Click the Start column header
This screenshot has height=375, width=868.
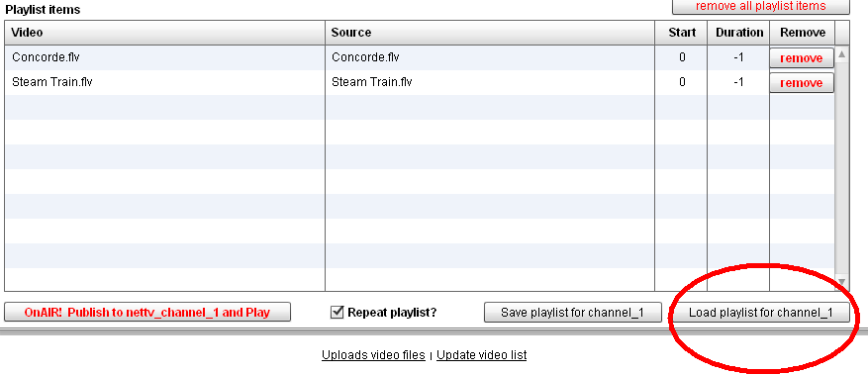[x=682, y=33]
